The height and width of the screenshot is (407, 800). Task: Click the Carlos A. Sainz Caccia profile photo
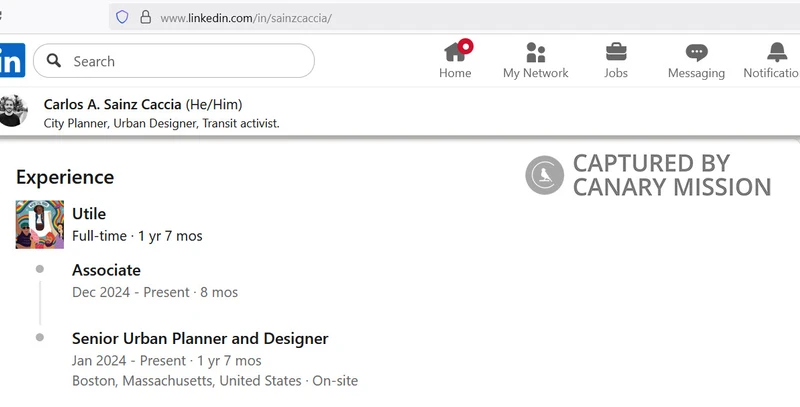click(13, 111)
